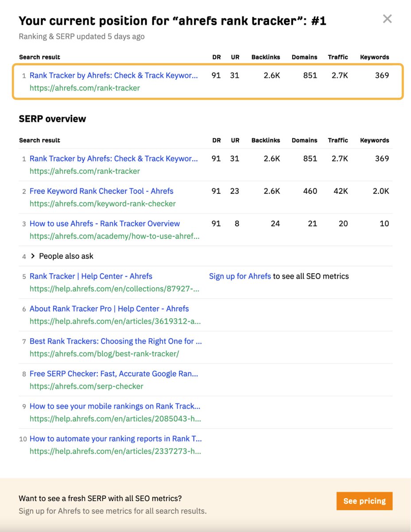Click Domains value 460 in row 2
Image resolution: width=411 pixels, height=532 pixels.
click(x=310, y=191)
